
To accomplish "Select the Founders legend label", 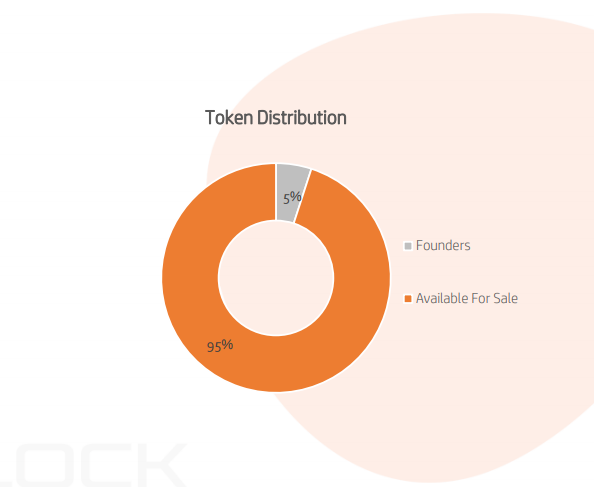I will click(x=443, y=245).
